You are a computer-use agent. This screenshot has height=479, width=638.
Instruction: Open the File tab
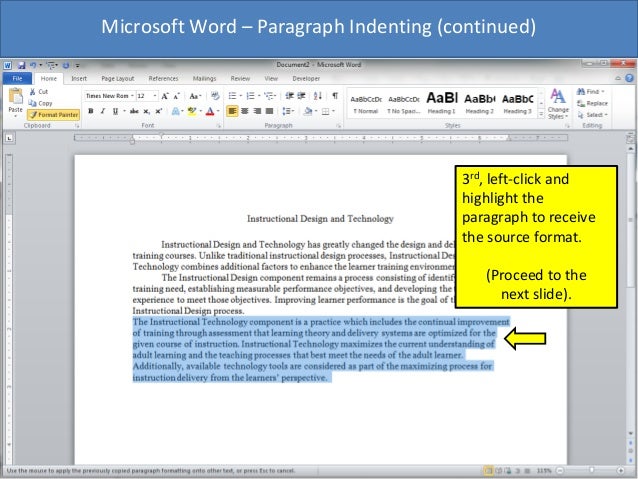(17, 78)
